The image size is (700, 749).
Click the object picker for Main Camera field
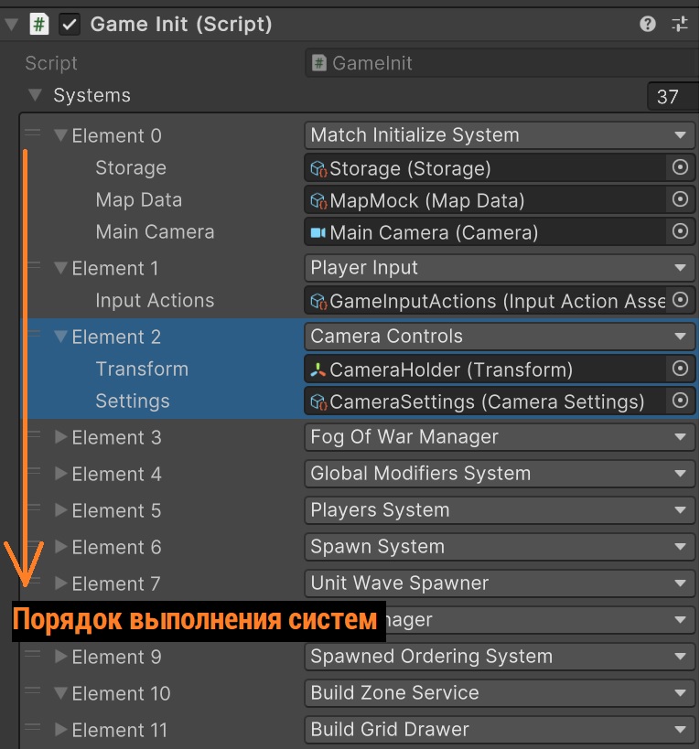point(680,231)
